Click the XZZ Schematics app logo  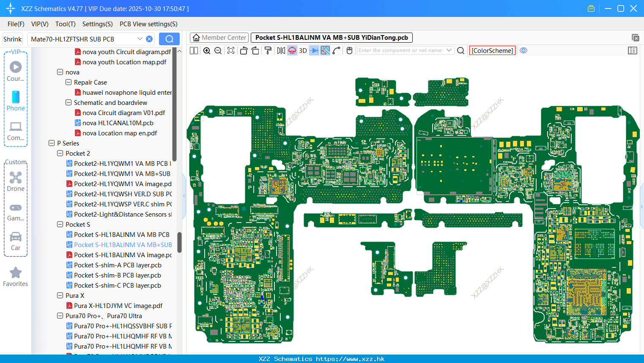coord(11,8)
